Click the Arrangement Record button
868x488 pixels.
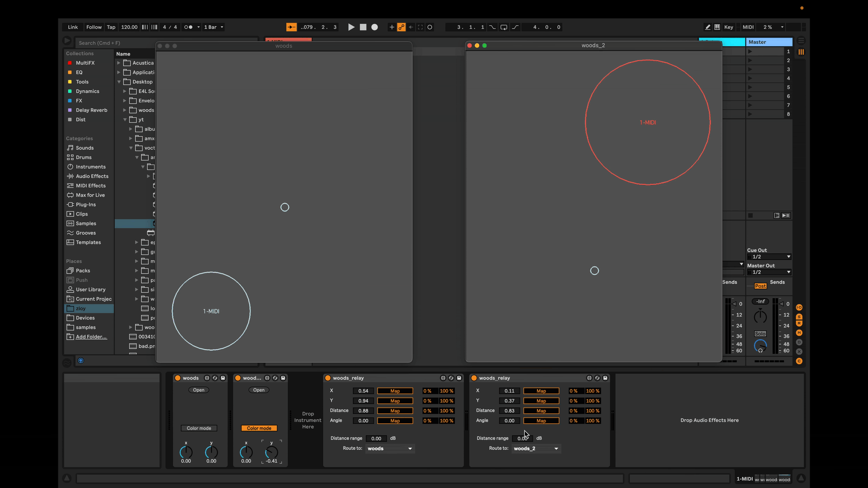pos(374,27)
